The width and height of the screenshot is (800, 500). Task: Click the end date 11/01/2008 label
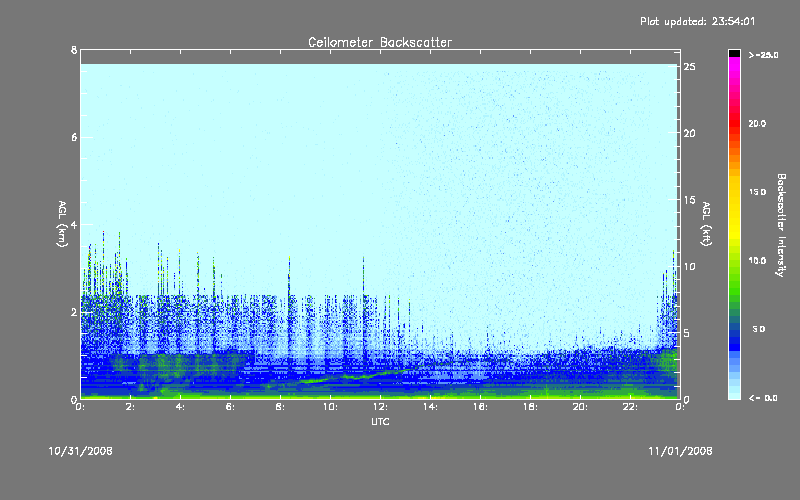click(680, 451)
